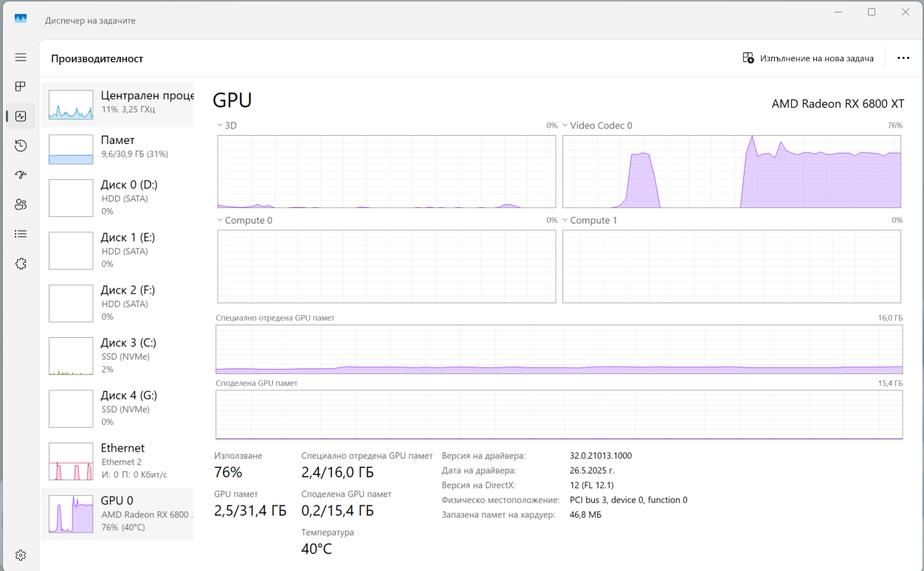The width and height of the screenshot is (924, 571).
Task: Click the Video Codec 0 usage graph
Action: coord(731,171)
